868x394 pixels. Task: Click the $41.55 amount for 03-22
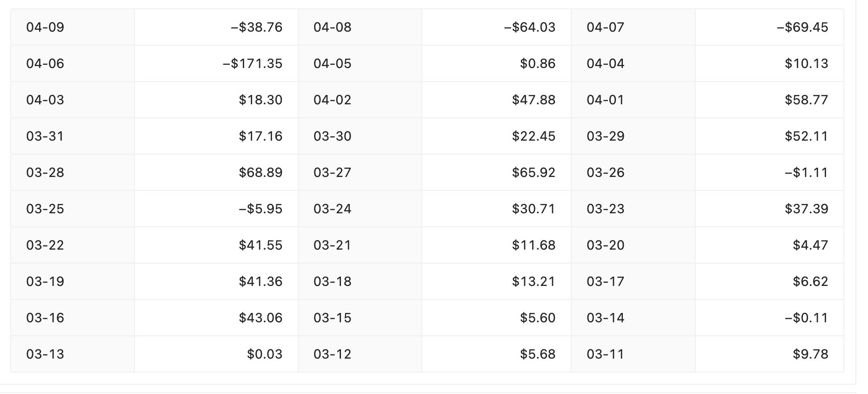(x=260, y=245)
